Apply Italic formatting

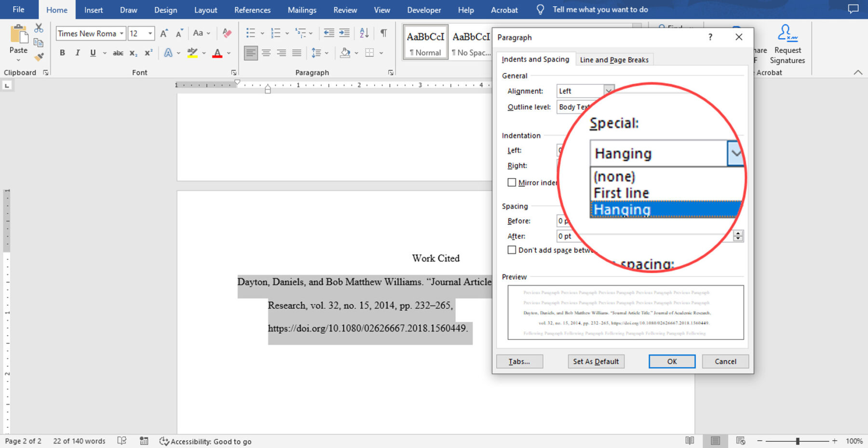coord(77,53)
